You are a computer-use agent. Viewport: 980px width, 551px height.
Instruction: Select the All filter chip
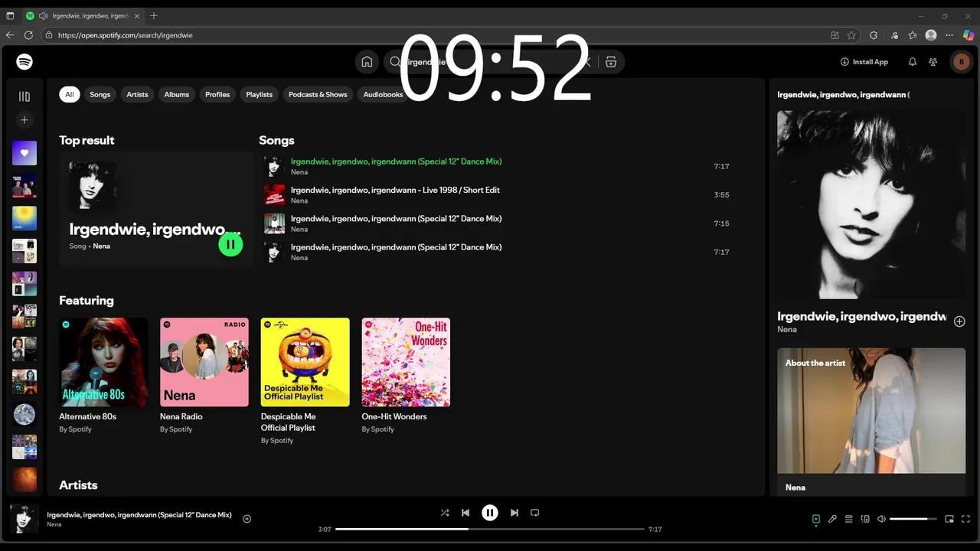(x=69, y=95)
